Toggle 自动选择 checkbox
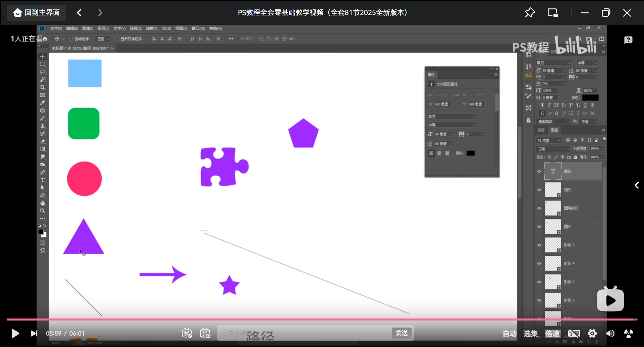 click(x=71, y=39)
